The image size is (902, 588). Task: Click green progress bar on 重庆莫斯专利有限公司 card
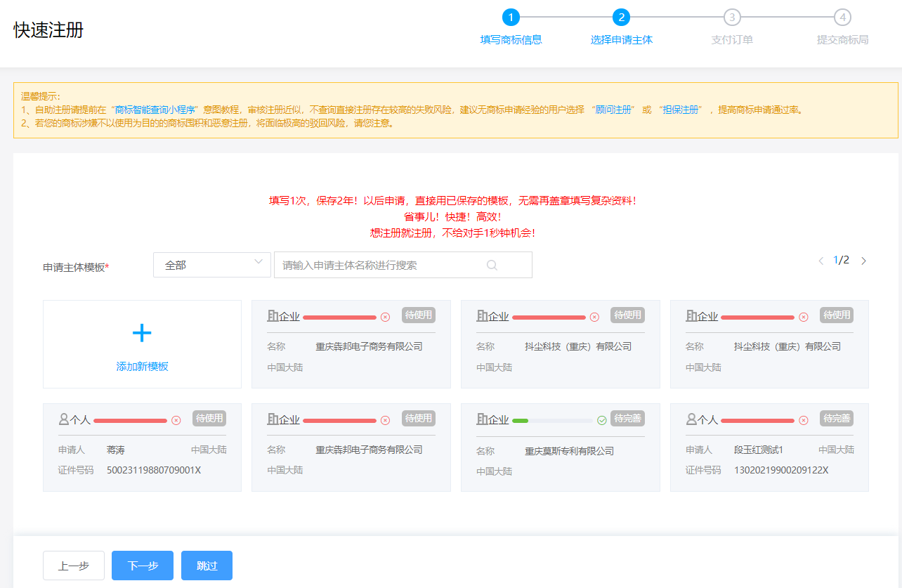click(x=520, y=421)
